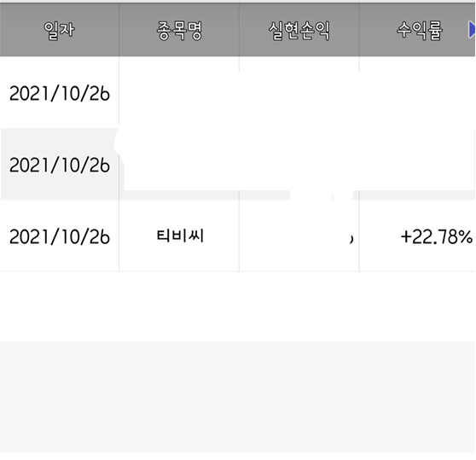The width and height of the screenshot is (476, 460).
Task: Click the blue right arrow in header
Action: [x=472, y=30]
